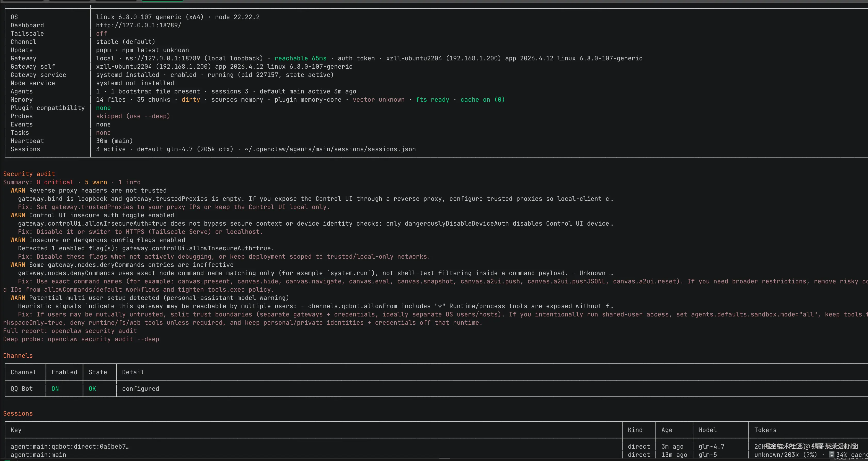Click the green OK state of QQ Bot
868x461 pixels.
[92, 388]
